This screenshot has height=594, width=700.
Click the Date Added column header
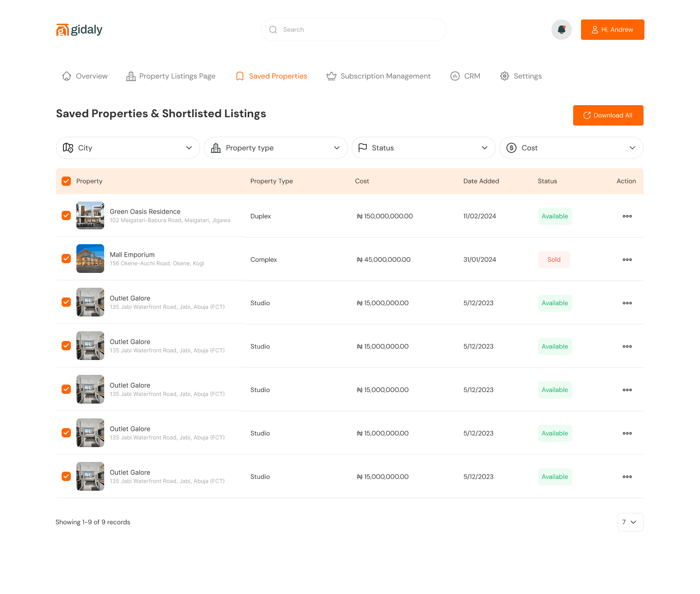pos(481,181)
